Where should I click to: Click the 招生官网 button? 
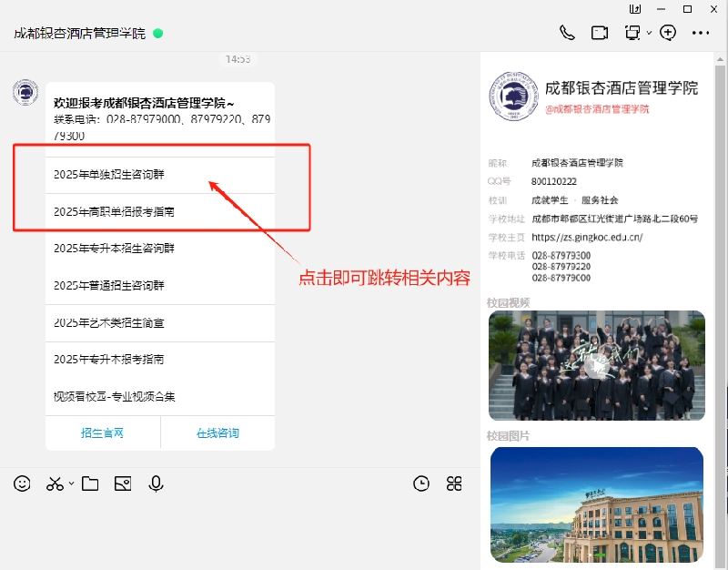103,434
